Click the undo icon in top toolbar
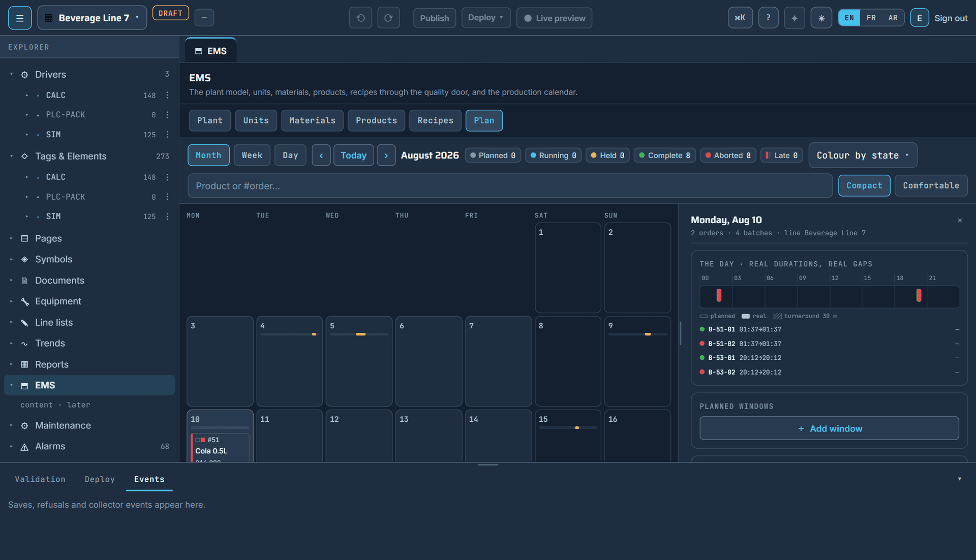Viewport: 976px width, 560px height. 360,18
